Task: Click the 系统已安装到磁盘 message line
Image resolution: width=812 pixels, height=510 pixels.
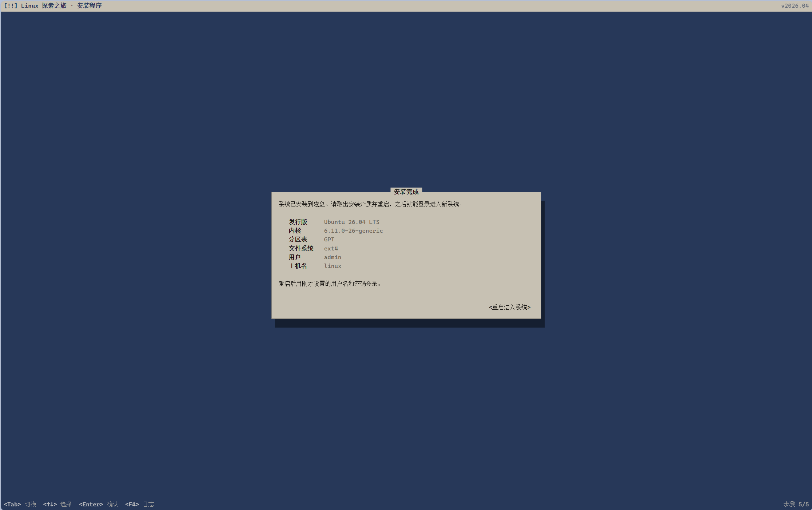Action: (x=370, y=204)
